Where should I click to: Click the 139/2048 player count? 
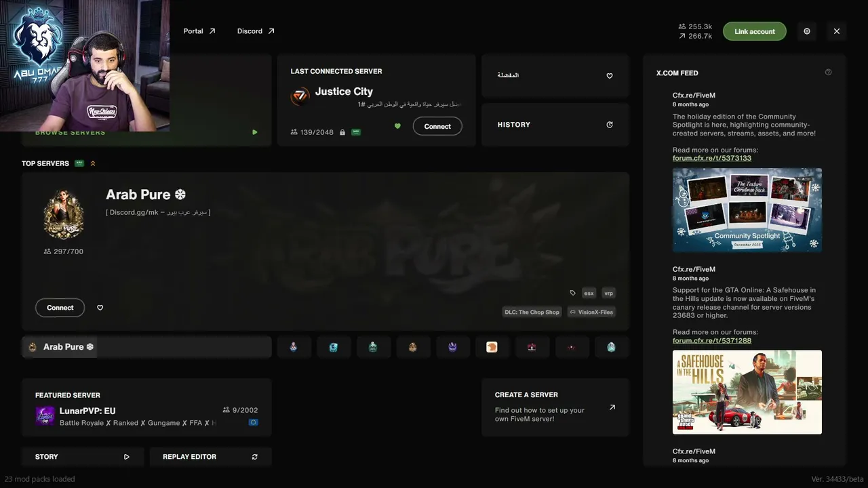tap(312, 132)
